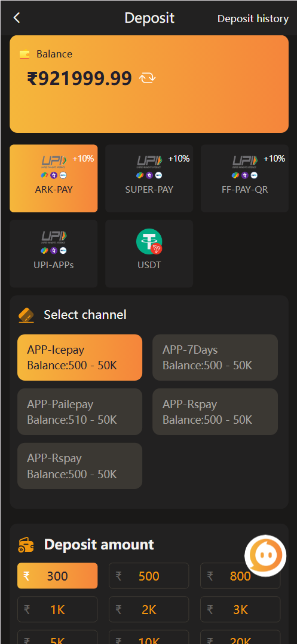Screen dimensions: 297x644
Task: Select the USDT Tether payment icon
Action: [149, 242]
